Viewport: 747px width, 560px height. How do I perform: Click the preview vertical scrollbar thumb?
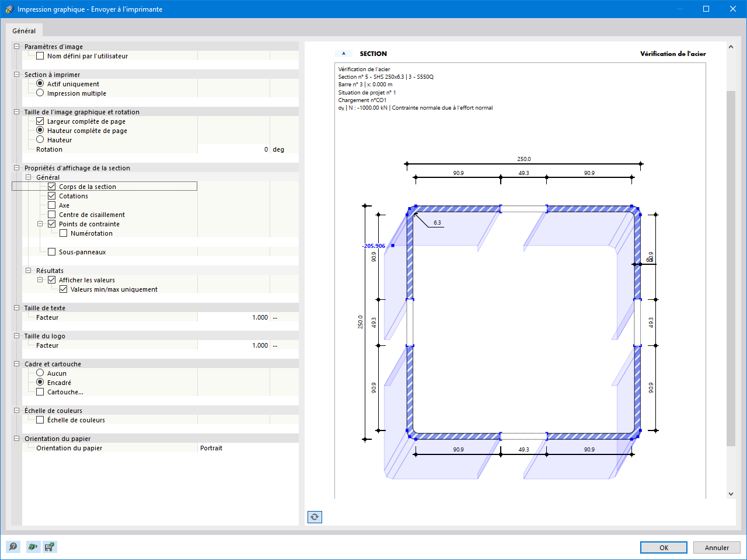pyautogui.click(x=731, y=268)
